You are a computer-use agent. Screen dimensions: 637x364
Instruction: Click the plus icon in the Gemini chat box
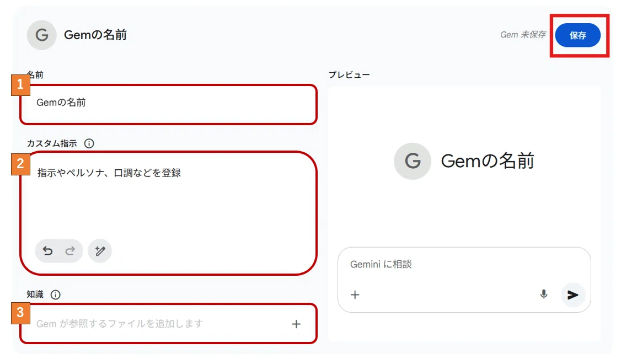pos(355,295)
